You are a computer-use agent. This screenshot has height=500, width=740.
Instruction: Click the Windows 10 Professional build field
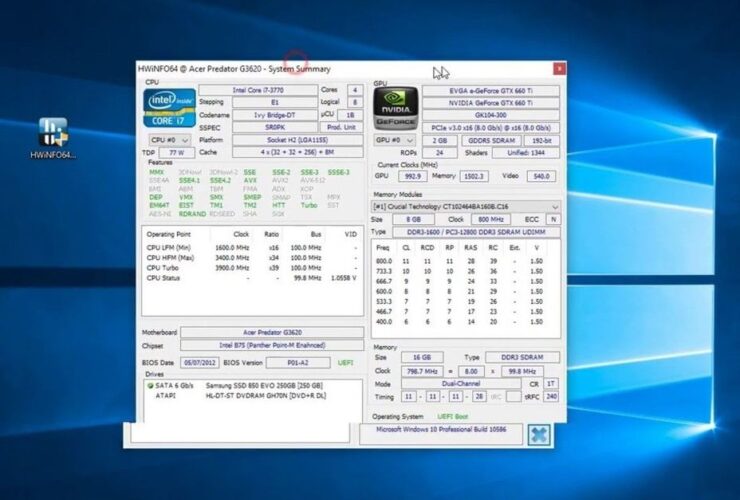click(x=440, y=429)
